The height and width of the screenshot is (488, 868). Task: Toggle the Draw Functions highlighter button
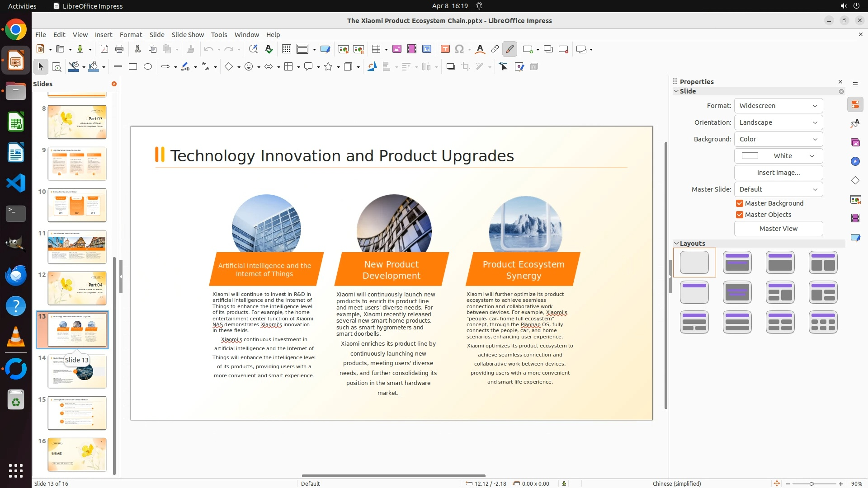(509, 49)
